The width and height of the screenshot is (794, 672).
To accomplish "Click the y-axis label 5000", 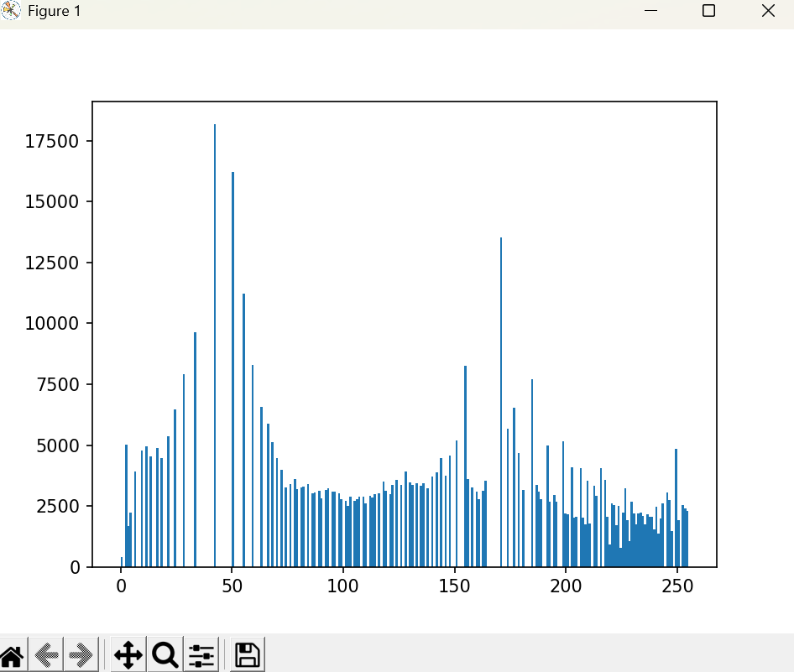I will [x=58, y=445].
